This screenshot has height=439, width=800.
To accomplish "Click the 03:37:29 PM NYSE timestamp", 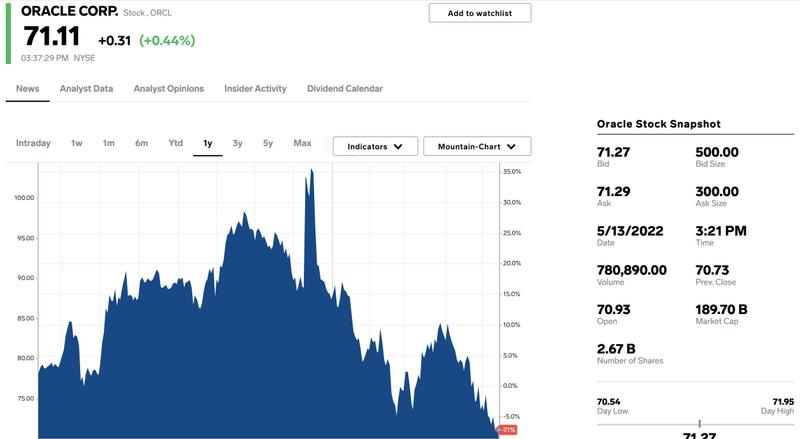I will pos(58,58).
